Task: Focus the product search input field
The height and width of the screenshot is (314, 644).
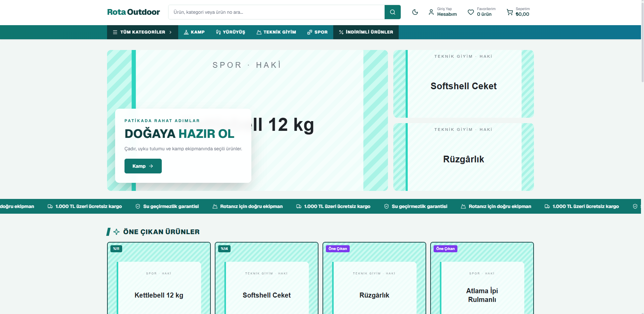Action: 276,12
